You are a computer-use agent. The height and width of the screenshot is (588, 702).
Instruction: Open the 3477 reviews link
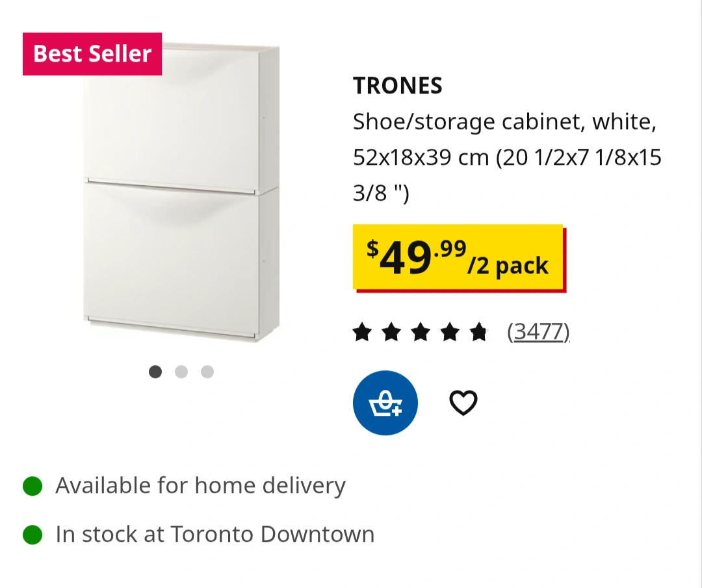pyautogui.click(x=538, y=332)
